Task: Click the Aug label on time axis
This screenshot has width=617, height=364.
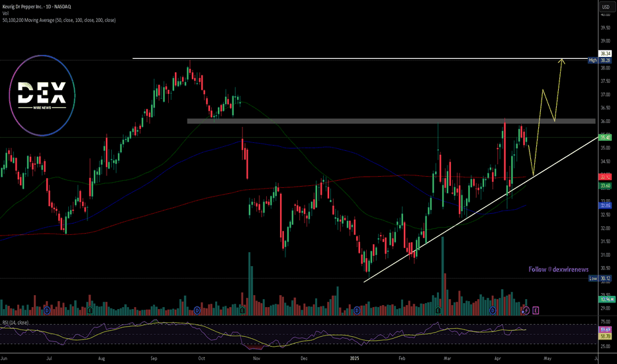Action: (101, 359)
